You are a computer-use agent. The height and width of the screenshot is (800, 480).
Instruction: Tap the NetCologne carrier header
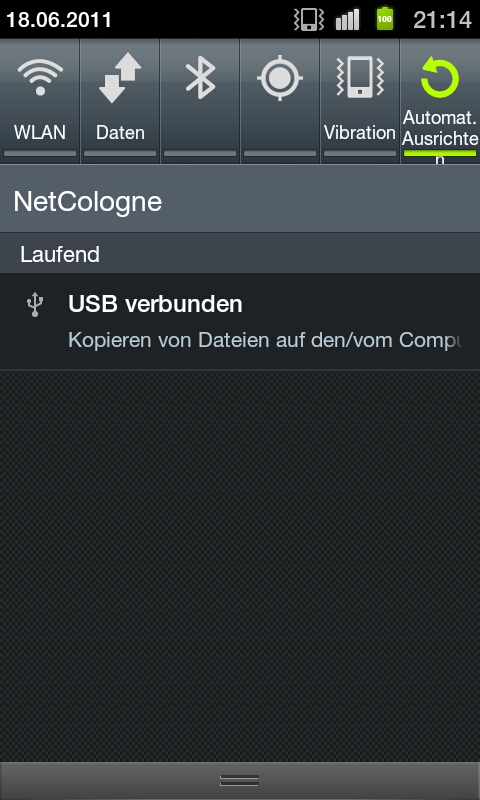(x=88, y=202)
